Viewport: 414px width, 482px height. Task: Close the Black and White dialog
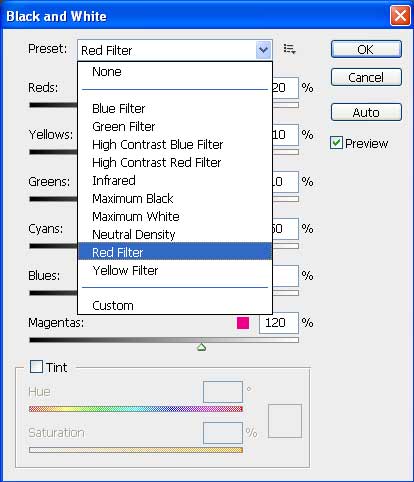[400, 16]
